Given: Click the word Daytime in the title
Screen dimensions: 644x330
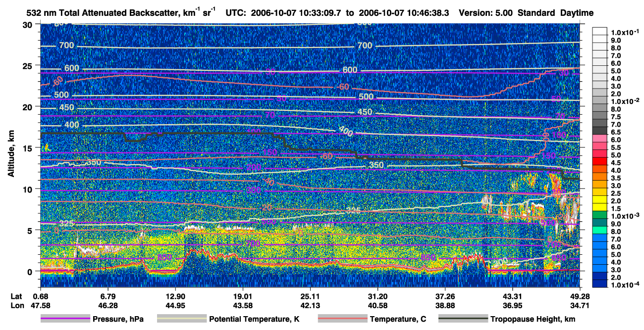Looking at the screenshot, I should click(x=577, y=13).
